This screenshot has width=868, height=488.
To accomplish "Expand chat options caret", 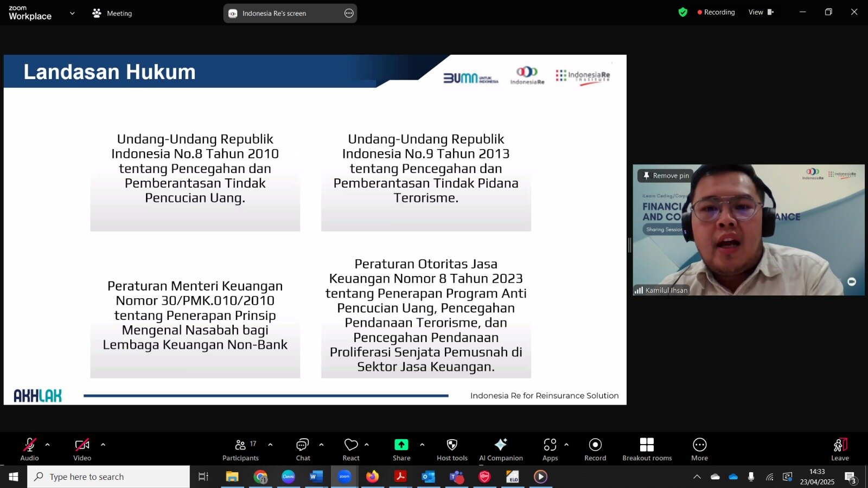I will (x=321, y=445).
